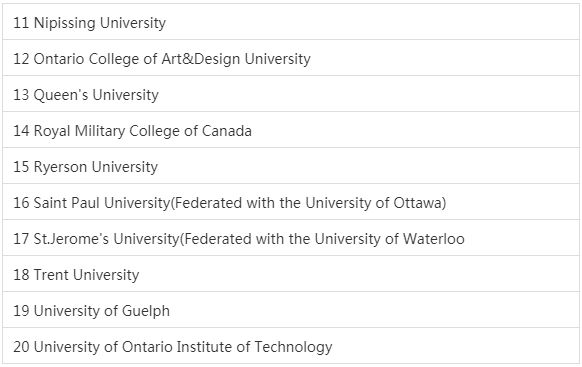Click the number 18 before Trent
Viewport: 582px width, 367px height.
(x=21, y=275)
